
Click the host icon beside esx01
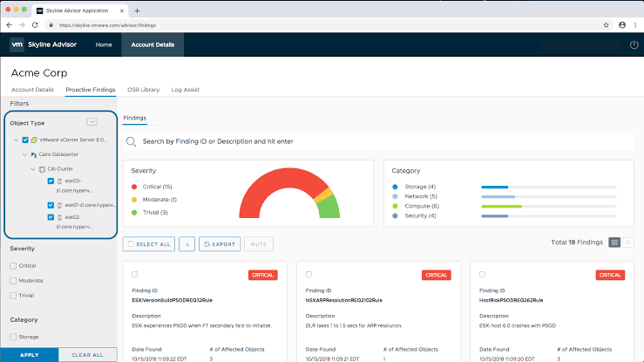59,206
